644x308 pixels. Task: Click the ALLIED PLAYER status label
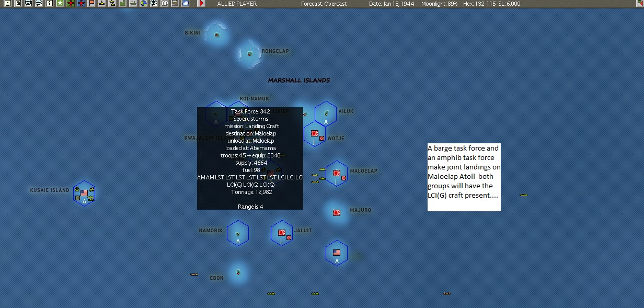237,4
